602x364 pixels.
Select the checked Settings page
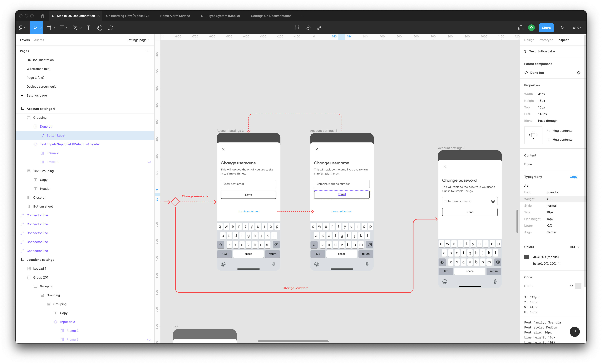(37, 95)
